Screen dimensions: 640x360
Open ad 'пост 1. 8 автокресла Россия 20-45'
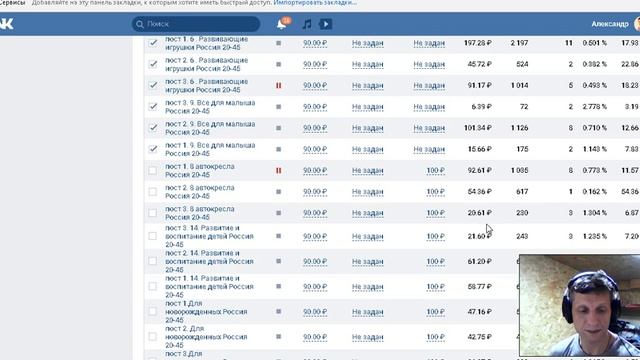point(200,170)
